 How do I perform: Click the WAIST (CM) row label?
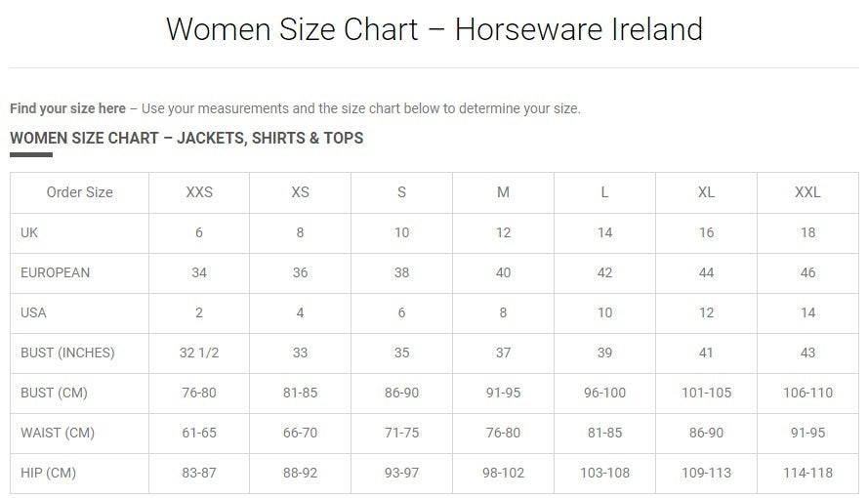[x=58, y=433]
